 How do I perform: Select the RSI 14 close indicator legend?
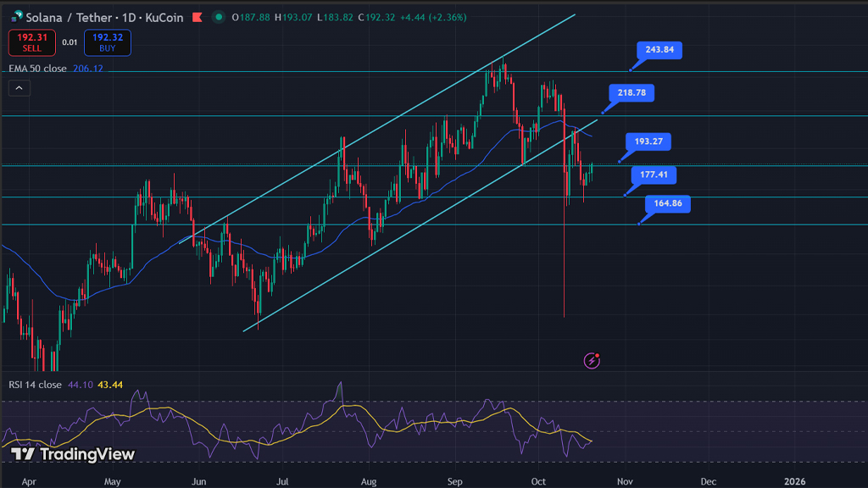33,385
